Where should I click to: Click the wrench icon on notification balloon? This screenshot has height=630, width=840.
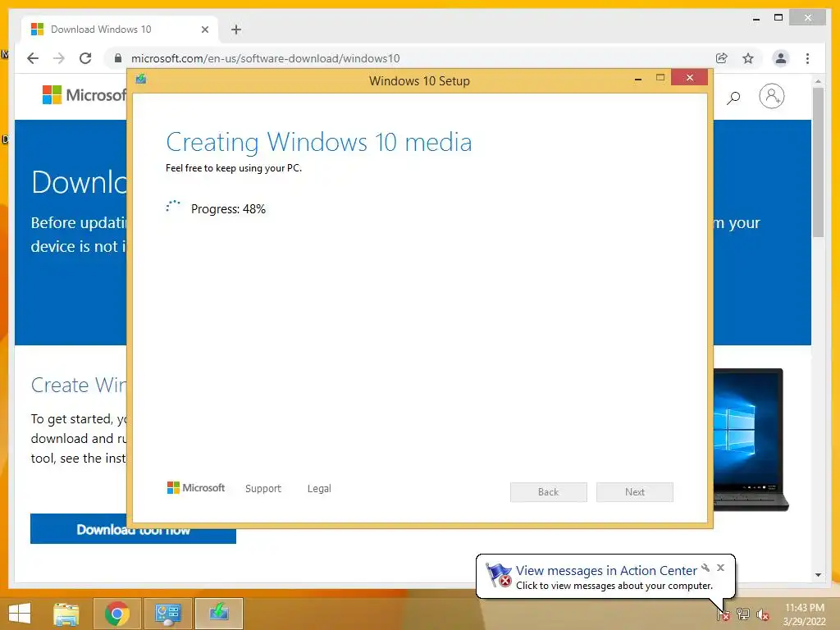coord(705,568)
